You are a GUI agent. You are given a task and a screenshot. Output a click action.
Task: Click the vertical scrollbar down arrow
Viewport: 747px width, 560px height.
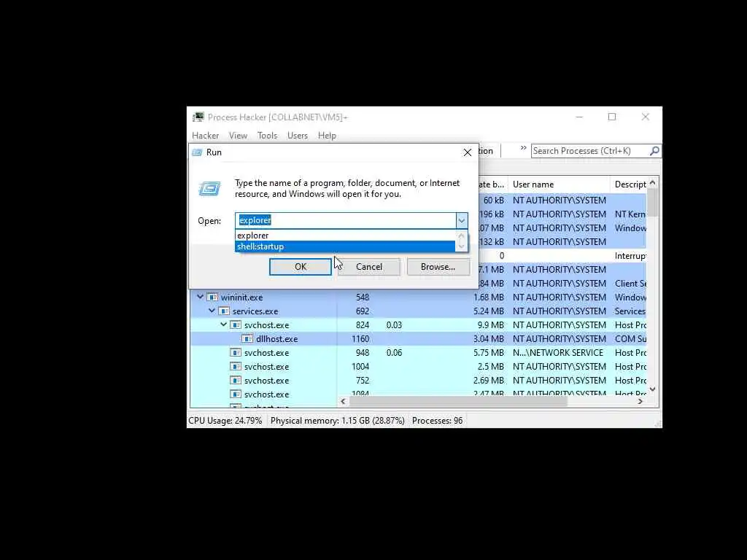point(653,389)
